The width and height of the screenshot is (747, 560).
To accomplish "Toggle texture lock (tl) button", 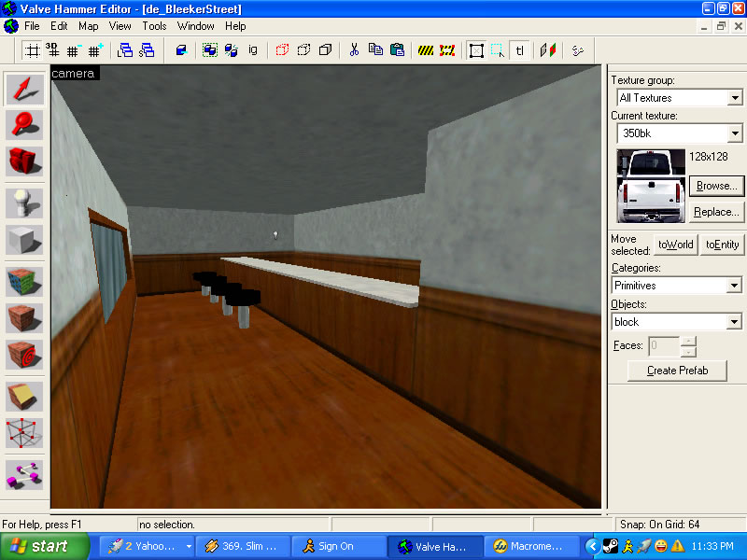I will pos(520,49).
